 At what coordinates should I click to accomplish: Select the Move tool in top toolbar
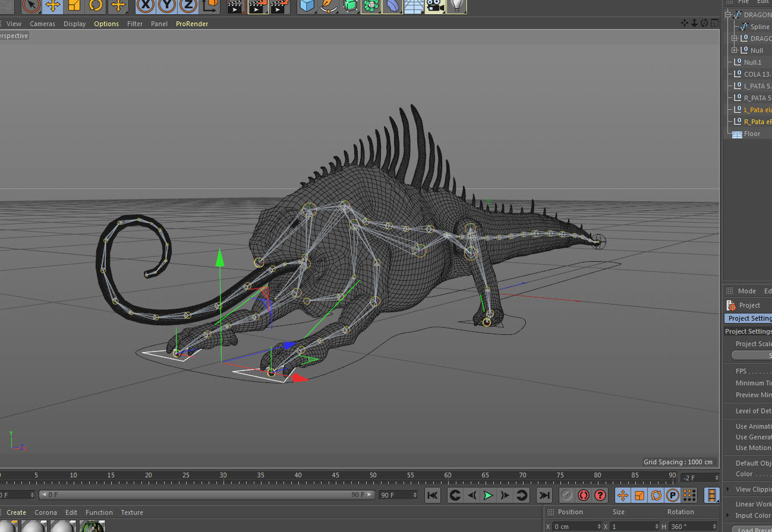pos(52,6)
